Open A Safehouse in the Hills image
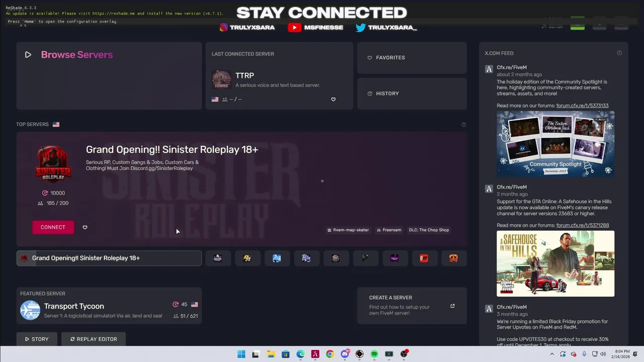The width and height of the screenshot is (644, 362). 555,263
